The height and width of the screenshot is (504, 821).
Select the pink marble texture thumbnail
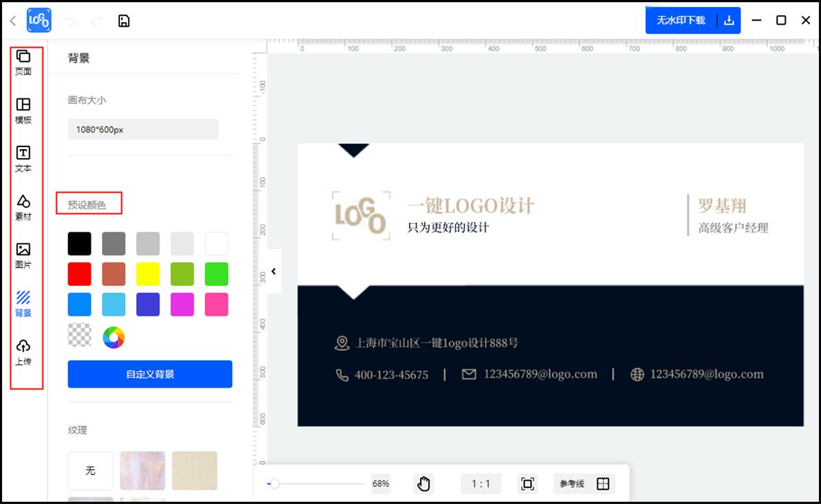(142, 470)
